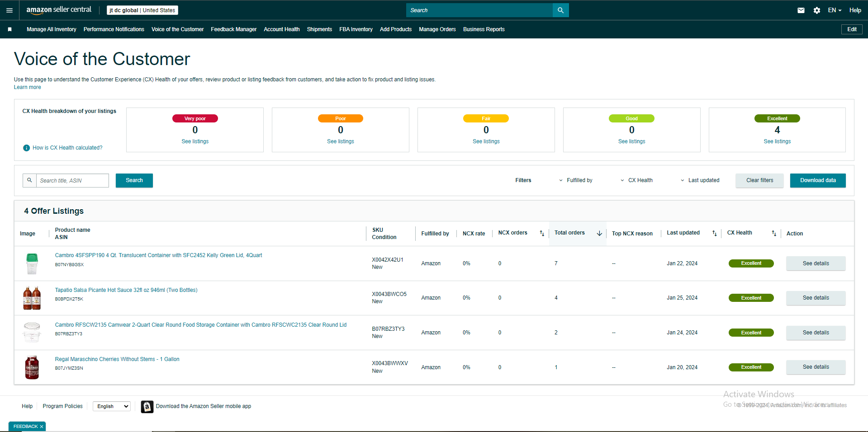See listings under Fair
Image resolution: width=868 pixels, height=432 pixels.
pos(486,141)
